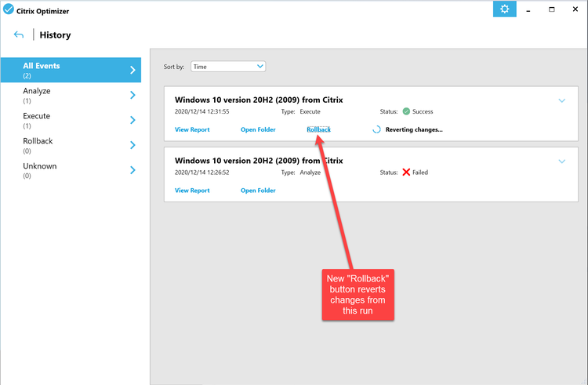Open the Analyze category chevron arrow

132,95
